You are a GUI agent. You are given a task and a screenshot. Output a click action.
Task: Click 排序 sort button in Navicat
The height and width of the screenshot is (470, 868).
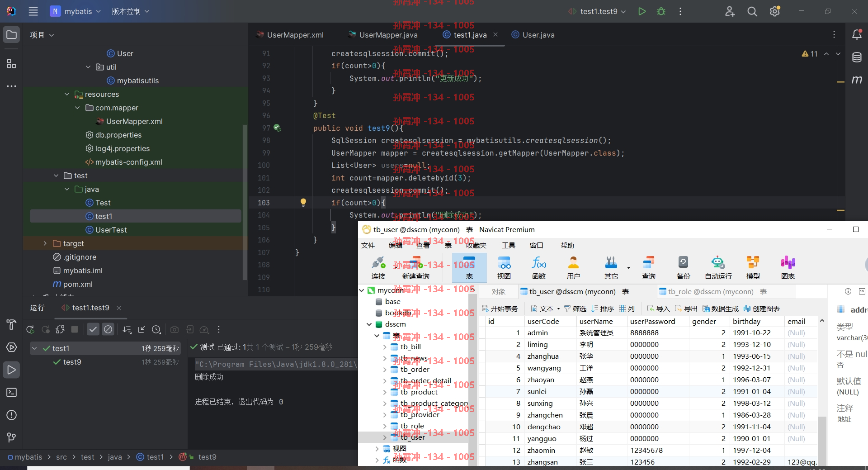(x=603, y=309)
